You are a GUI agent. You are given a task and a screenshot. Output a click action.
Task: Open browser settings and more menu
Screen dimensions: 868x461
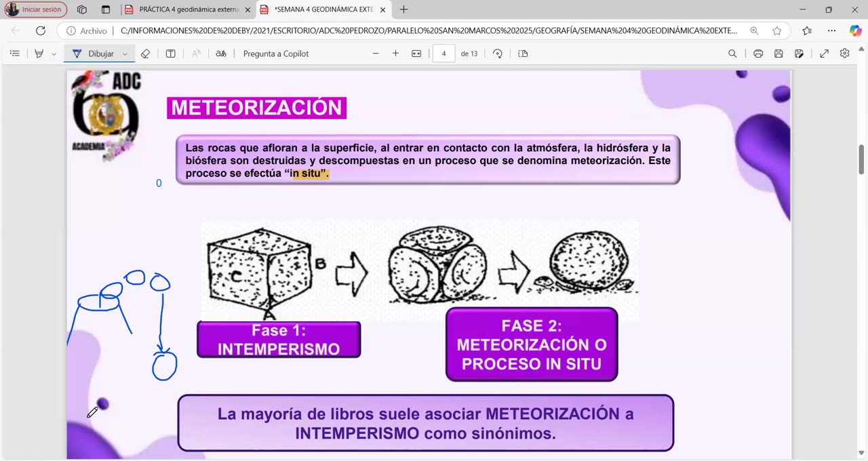831,31
